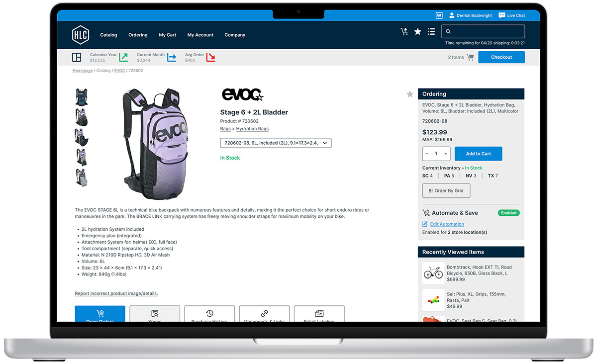
Task: Click the shopping cart icon next to 2 Items
Action: 470,57
